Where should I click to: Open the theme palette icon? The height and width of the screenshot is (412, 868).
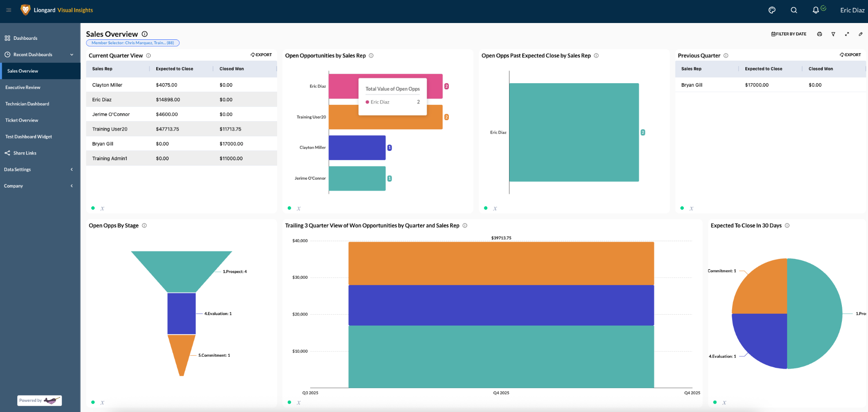(x=772, y=10)
